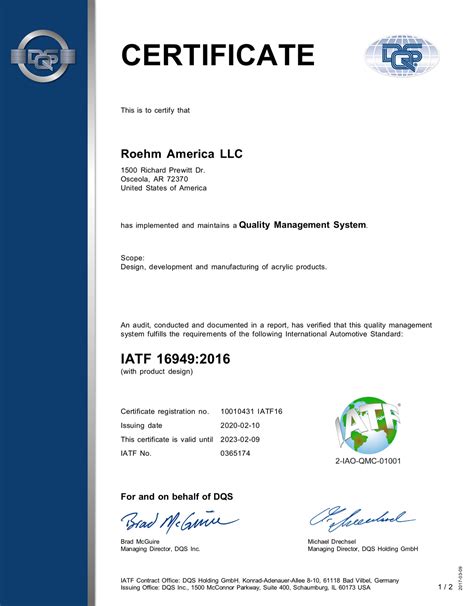Click the issuing date 2020-02-10
The width and height of the screenshot is (474, 606).
point(240,426)
